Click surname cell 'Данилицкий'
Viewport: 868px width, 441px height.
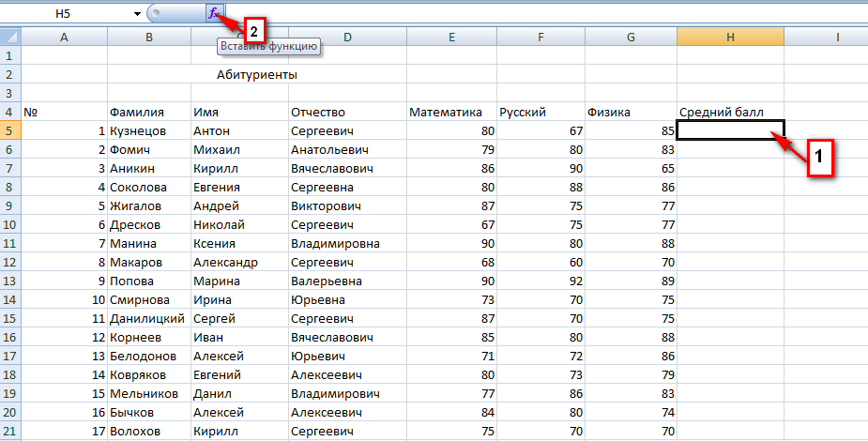coord(149,319)
